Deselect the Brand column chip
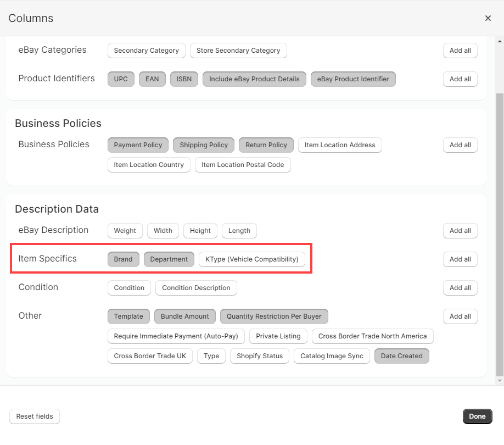This screenshot has width=504, height=445. point(123,259)
